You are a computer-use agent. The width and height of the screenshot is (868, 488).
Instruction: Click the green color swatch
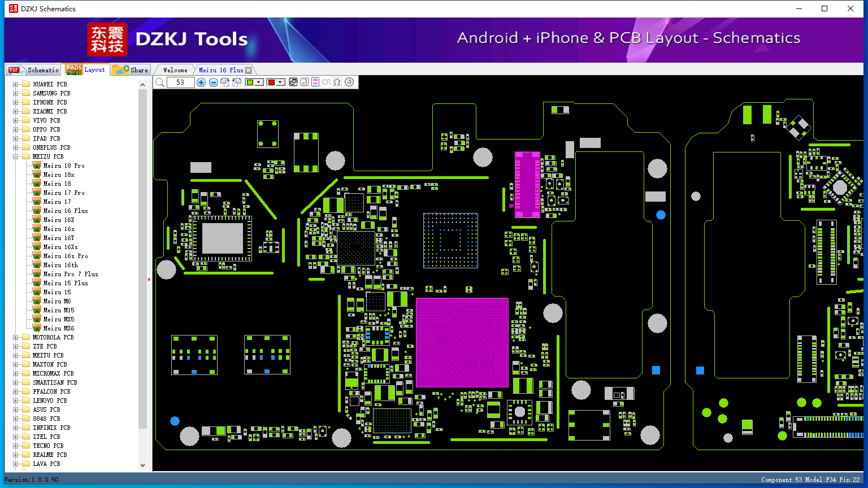click(x=250, y=82)
